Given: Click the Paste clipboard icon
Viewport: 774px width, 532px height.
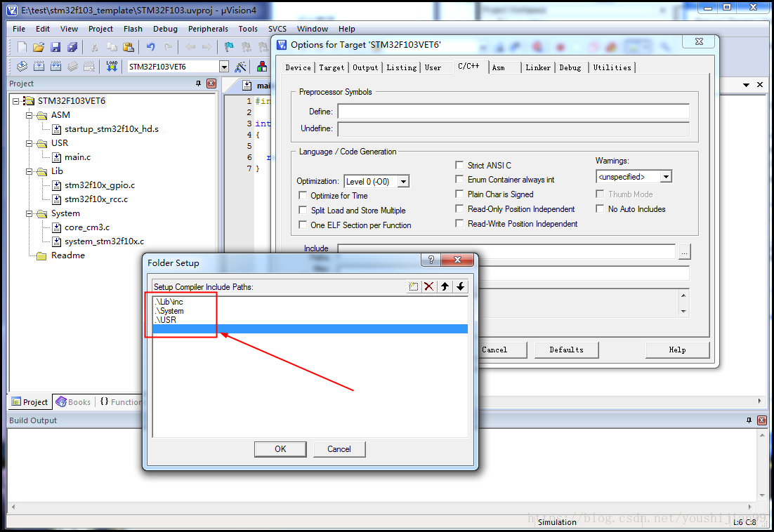Looking at the screenshot, I should click(x=129, y=47).
